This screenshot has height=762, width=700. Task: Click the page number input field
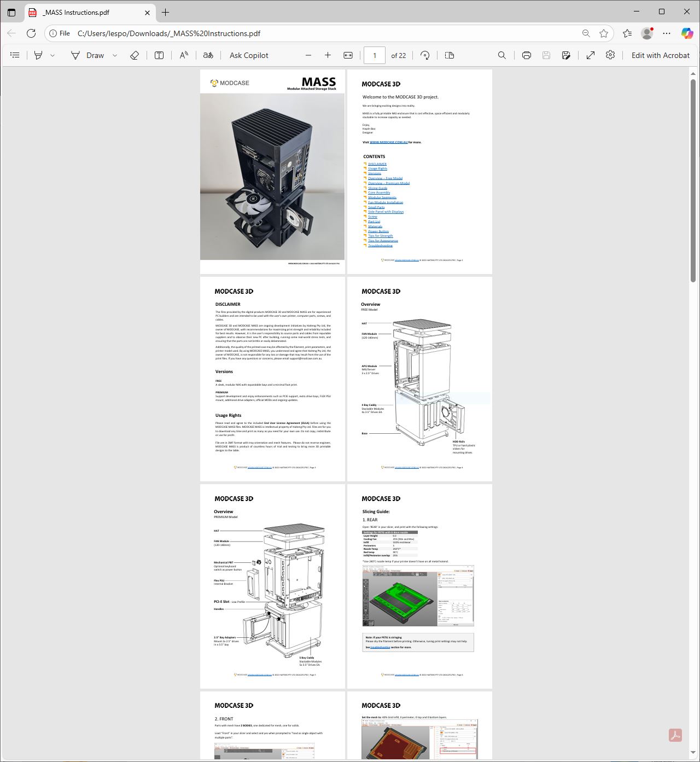tap(375, 55)
